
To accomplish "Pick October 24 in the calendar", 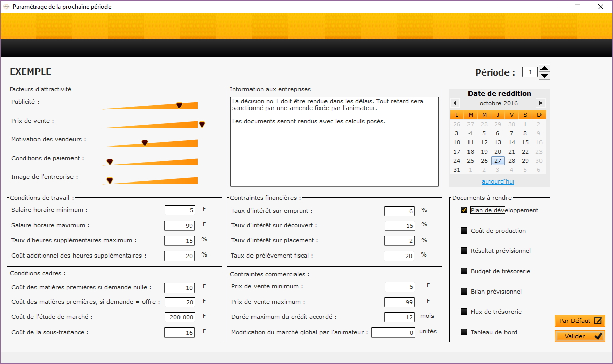I will (457, 161).
